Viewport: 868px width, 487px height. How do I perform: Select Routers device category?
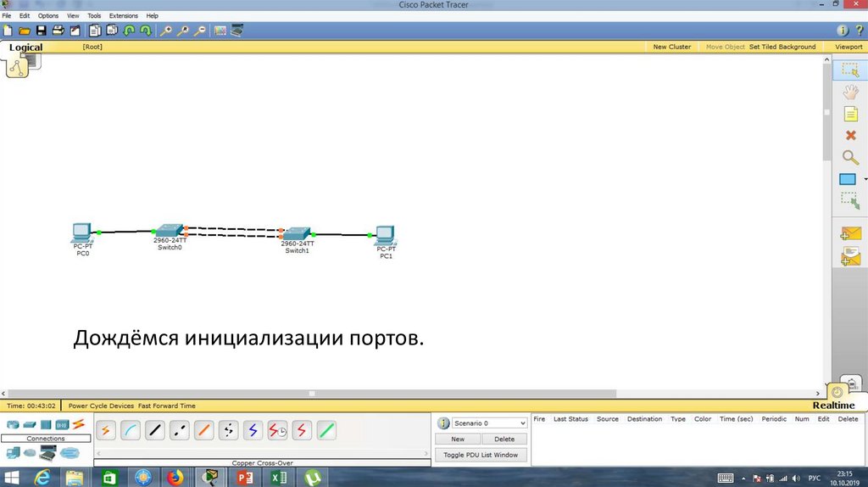pyautogui.click(x=12, y=425)
